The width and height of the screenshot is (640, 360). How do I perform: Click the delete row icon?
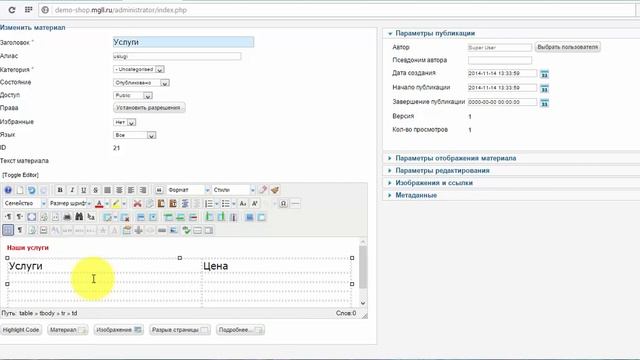pos(193,217)
